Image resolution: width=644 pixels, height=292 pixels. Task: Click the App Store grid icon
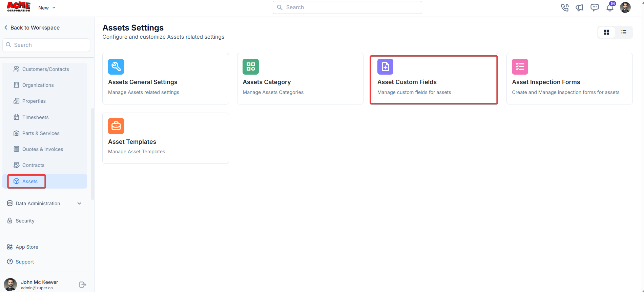click(x=10, y=247)
